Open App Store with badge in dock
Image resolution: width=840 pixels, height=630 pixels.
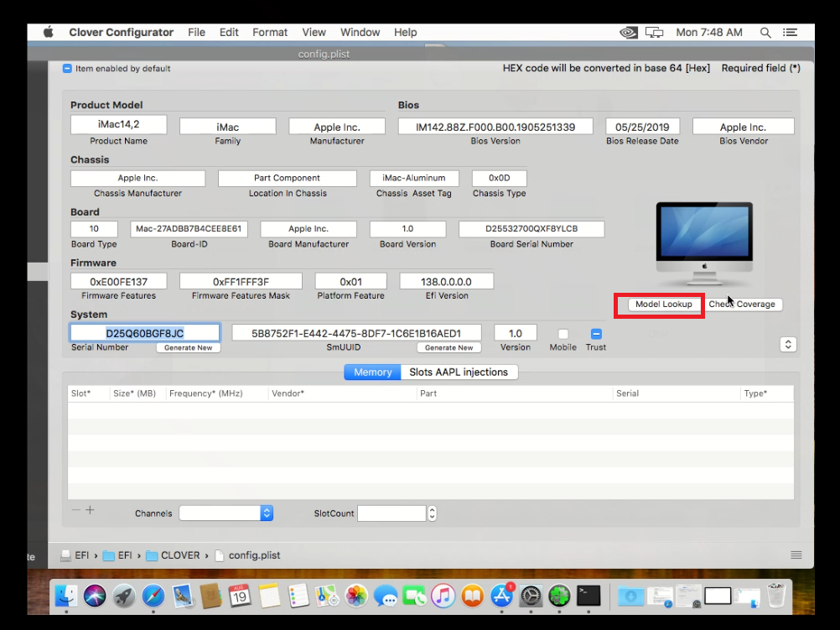[x=502, y=596]
